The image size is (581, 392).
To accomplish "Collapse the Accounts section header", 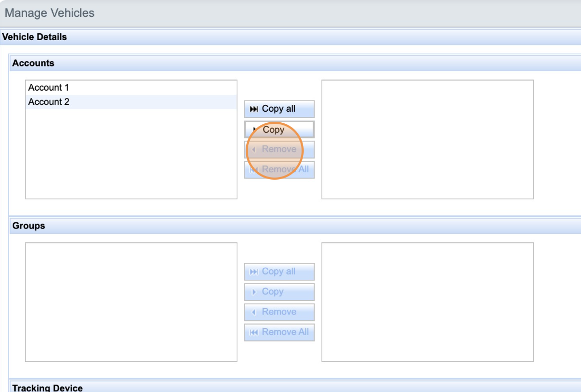I will 33,63.
